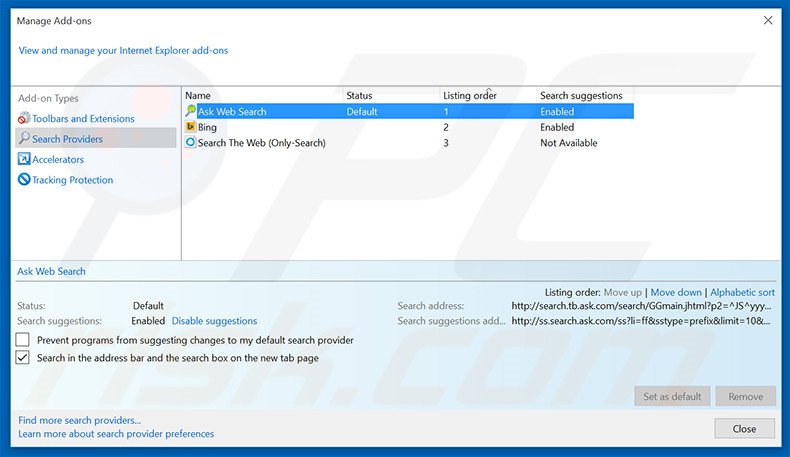Open Tracking Protection add-on type
The height and width of the screenshot is (457, 790).
(73, 180)
